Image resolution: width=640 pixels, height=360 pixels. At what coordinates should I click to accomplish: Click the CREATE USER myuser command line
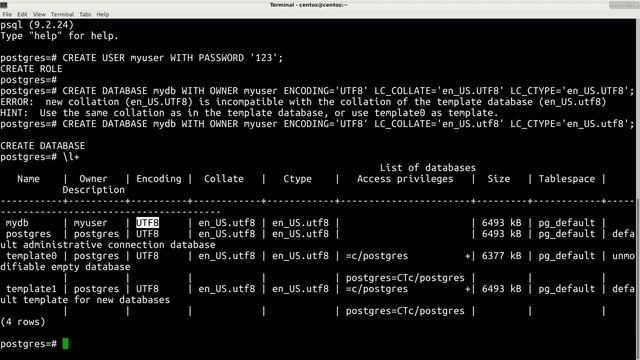pos(142,58)
